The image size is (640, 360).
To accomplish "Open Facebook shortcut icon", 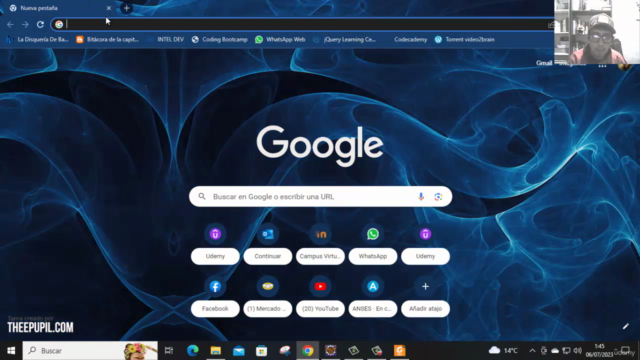I will [215, 287].
